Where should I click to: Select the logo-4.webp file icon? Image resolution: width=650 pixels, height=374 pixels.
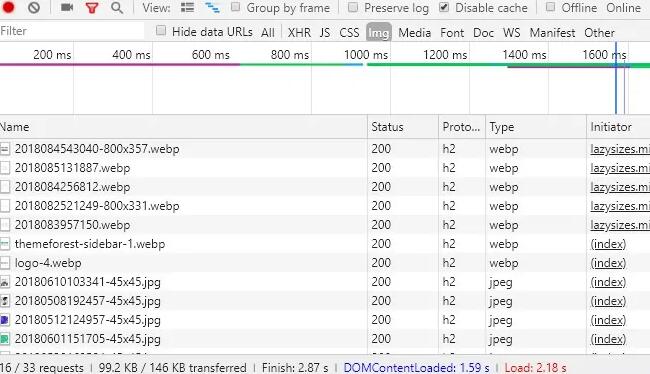(x=5, y=263)
